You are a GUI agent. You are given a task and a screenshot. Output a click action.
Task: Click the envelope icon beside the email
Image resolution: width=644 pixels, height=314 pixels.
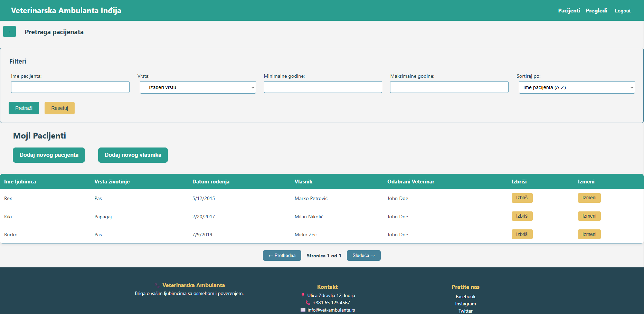point(303,310)
